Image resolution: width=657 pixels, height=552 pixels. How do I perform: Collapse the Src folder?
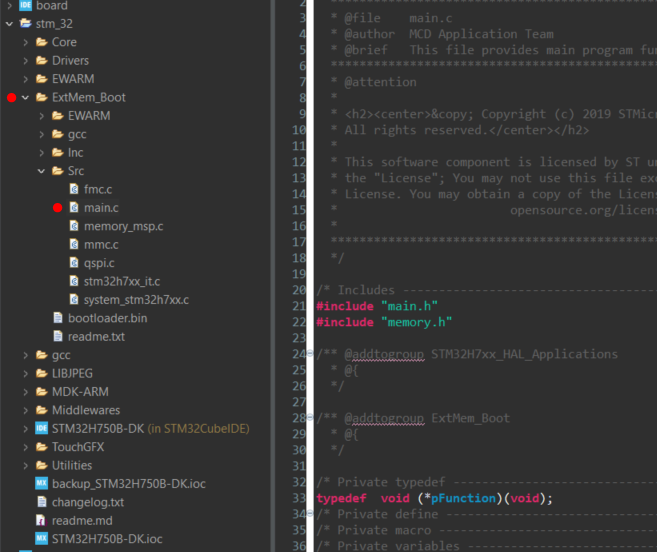point(41,171)
